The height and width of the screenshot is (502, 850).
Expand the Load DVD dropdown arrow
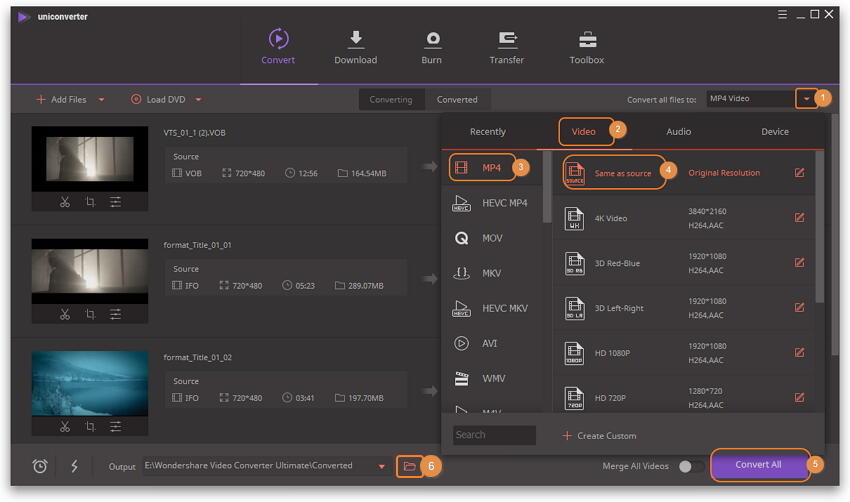click(198, 100)
